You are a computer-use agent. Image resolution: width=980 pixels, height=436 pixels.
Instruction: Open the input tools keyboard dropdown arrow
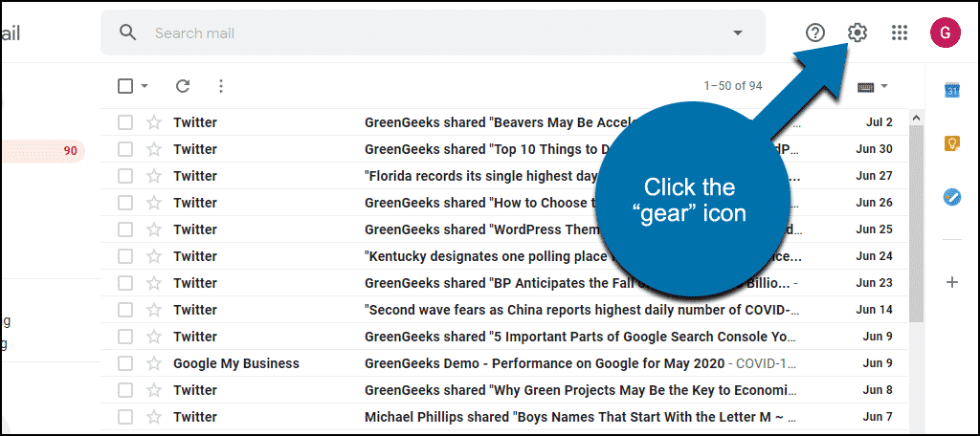(883, 86)
